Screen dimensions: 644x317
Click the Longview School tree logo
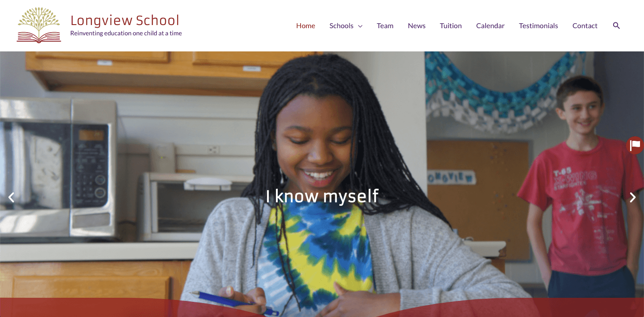[39, 25]
